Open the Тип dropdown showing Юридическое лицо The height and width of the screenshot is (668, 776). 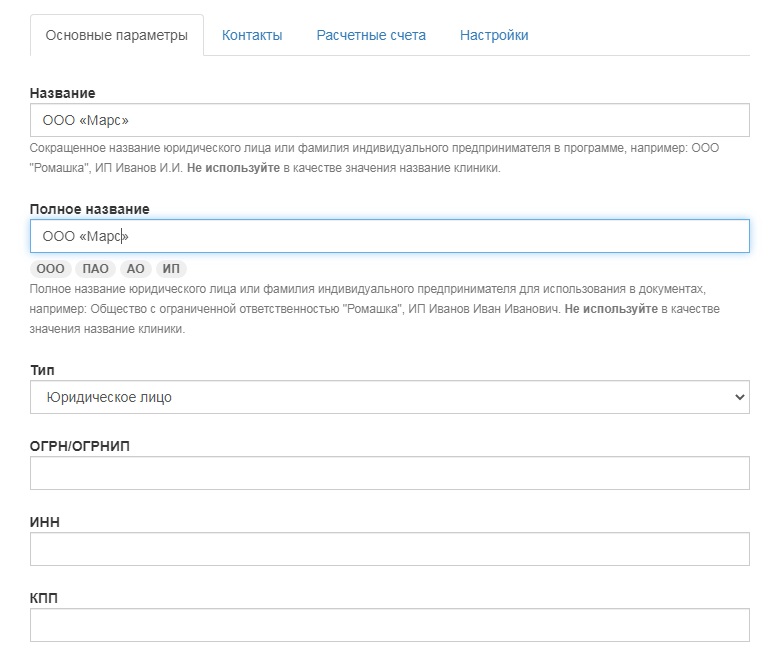click(389, 397)
